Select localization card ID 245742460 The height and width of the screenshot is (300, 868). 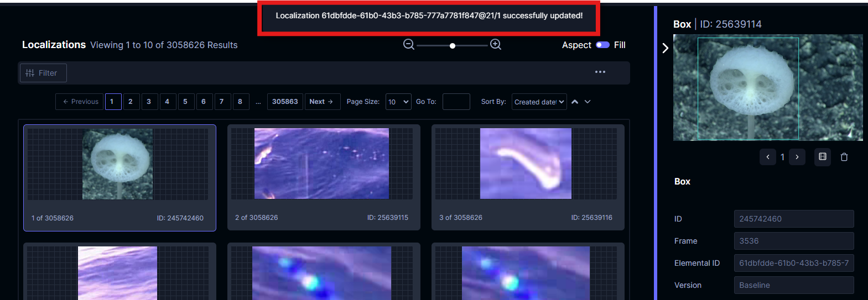click(x=119, y=177)
